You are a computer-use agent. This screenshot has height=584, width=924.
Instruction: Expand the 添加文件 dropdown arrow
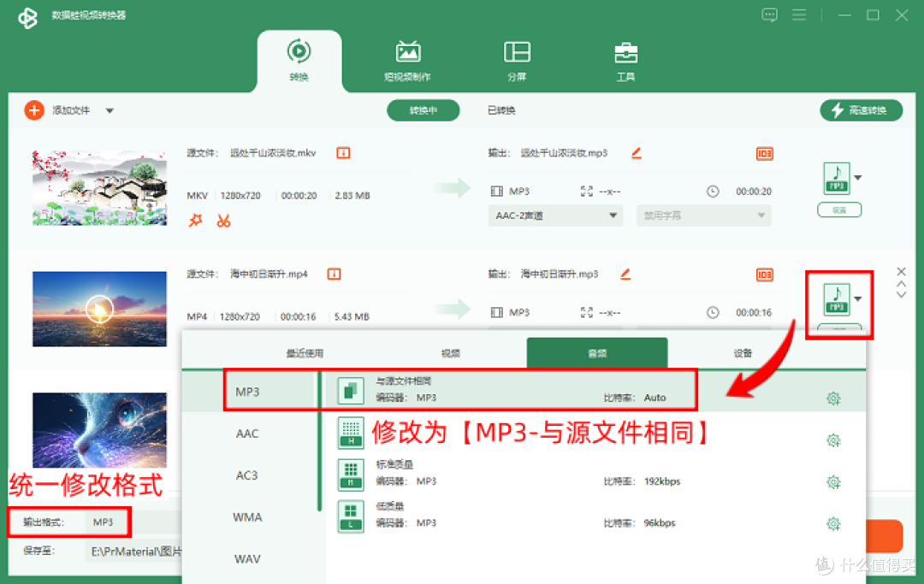110,110
